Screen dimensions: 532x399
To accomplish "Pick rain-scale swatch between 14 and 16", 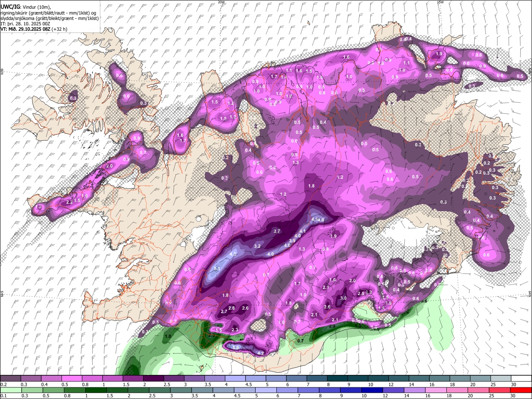I will [x=415, y=390].
